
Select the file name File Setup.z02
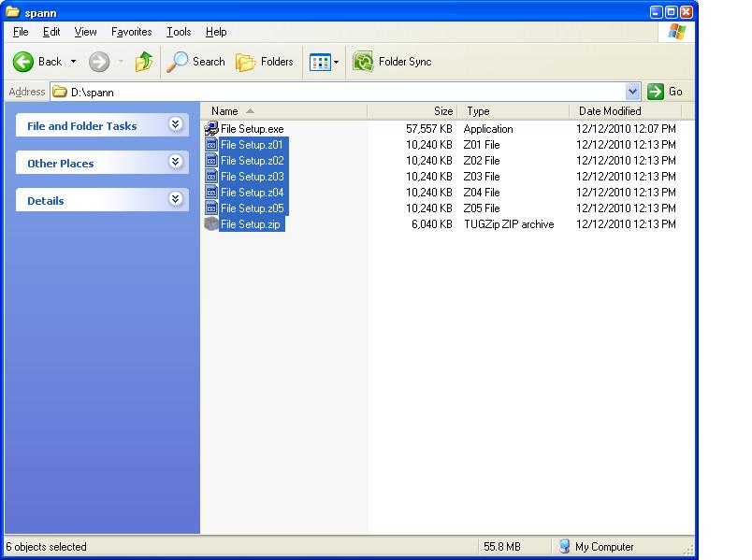[253, 161]
